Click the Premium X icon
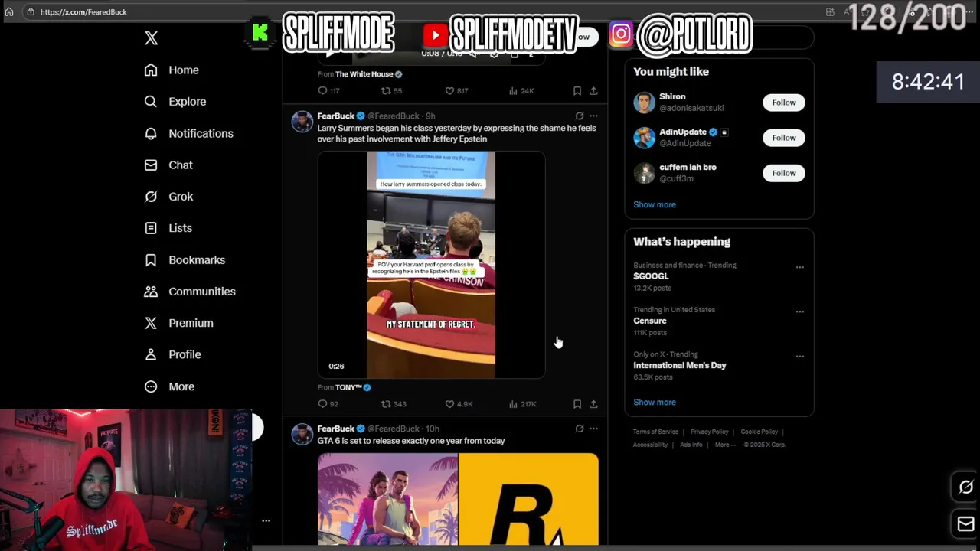980x551 pixels. (151, 323)
